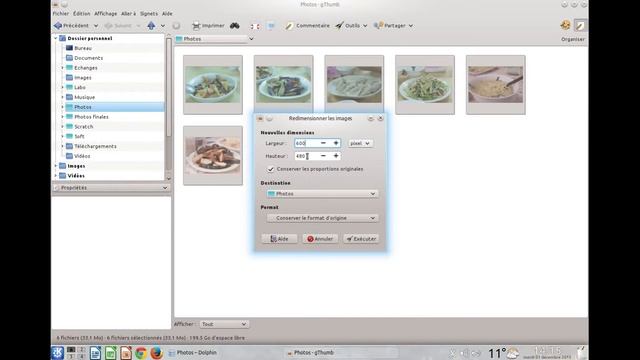Open the dropdown next to the up arrow

[163, 26]
